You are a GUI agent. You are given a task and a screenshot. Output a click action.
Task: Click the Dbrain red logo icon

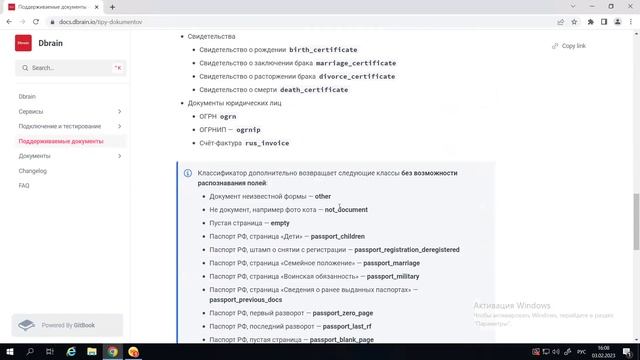[x=23, y=43]
